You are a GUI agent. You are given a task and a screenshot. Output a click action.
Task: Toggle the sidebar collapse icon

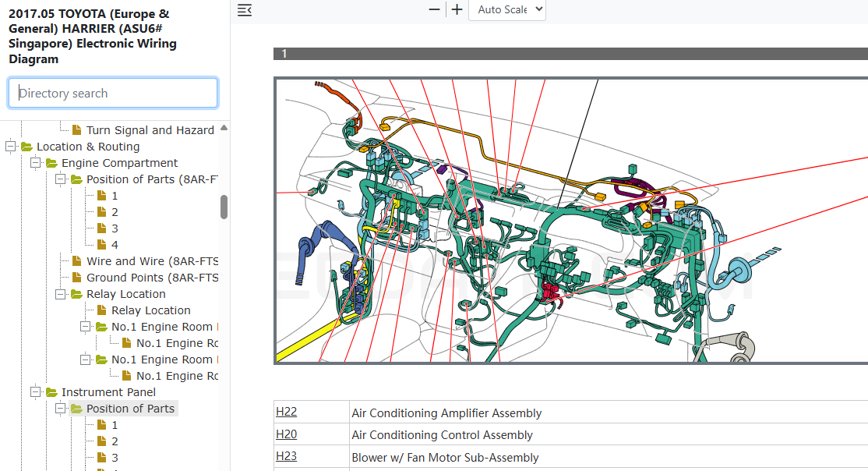(x=245, y=10)
